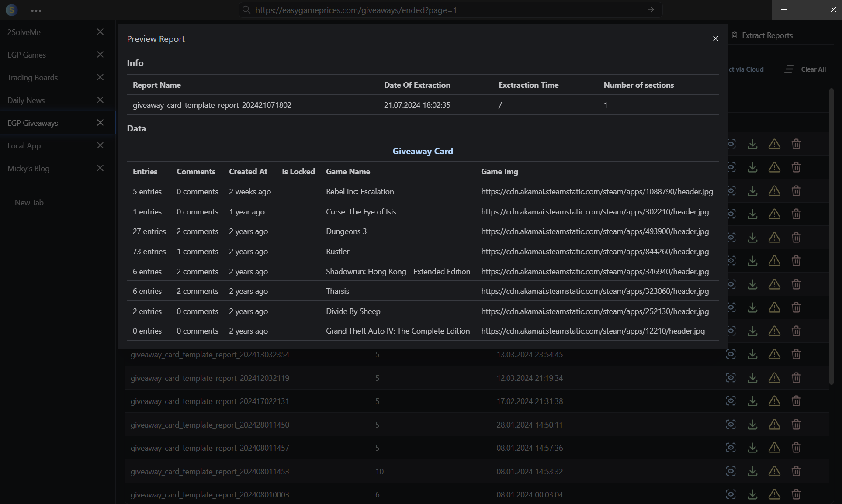842x504 pixels.
Task: Add a new tab with + New Tab
Action: click(x=26, y=203)
